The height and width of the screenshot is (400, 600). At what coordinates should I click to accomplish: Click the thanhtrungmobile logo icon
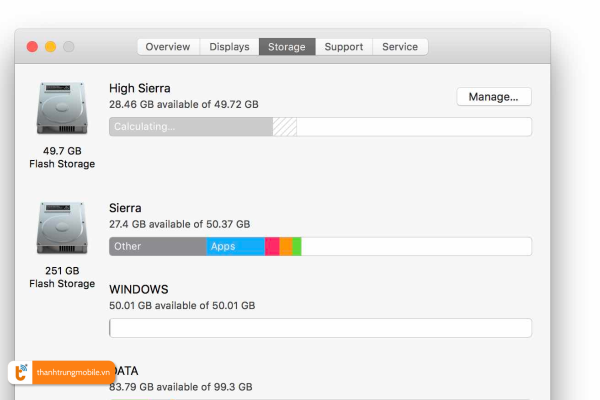tap(20, 372)
